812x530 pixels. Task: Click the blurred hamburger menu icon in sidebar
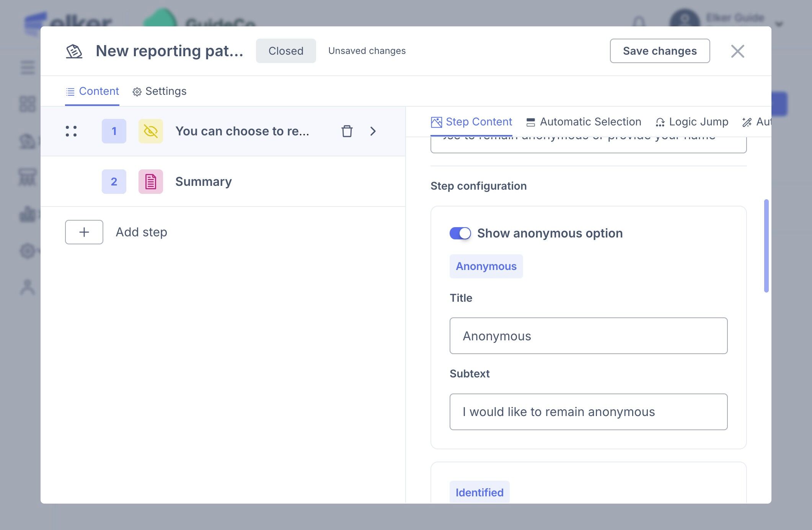click(x=28, y=68)
